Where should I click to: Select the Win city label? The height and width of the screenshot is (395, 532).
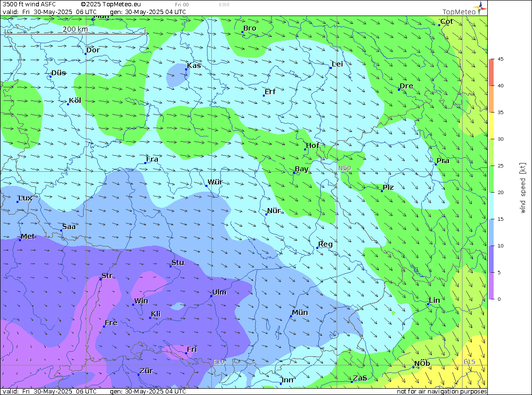141,301
